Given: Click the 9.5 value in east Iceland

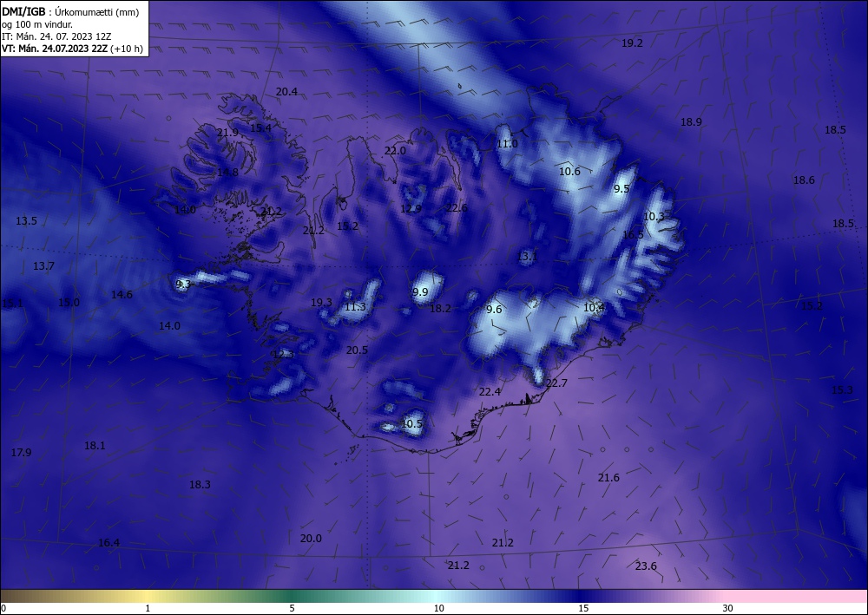Looking at the screenshot, I should click(621, 189).
